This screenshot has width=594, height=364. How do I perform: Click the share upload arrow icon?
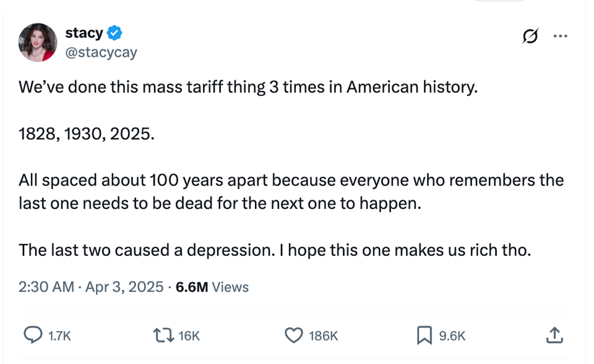pyautogui.click(x=553, y=336)
